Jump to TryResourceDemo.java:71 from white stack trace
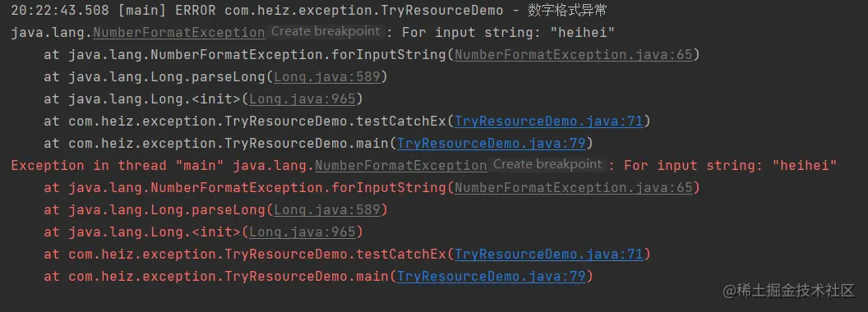Screen dimensions: 868x312 pos(548,122)
